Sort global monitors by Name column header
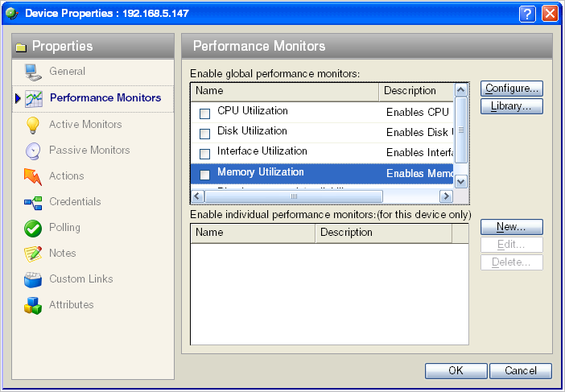565x392 pixels. click(x=285, y=91)
